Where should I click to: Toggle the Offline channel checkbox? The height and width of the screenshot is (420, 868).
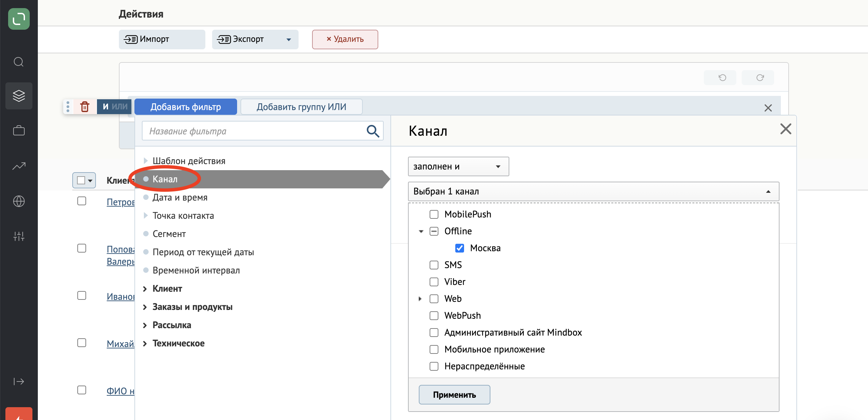coord(434,231)
